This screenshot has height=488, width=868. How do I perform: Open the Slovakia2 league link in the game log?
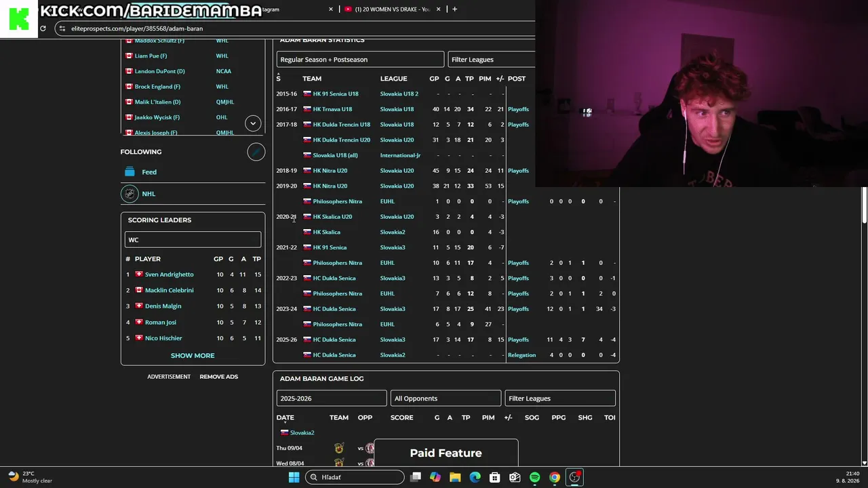click(302, 433)
